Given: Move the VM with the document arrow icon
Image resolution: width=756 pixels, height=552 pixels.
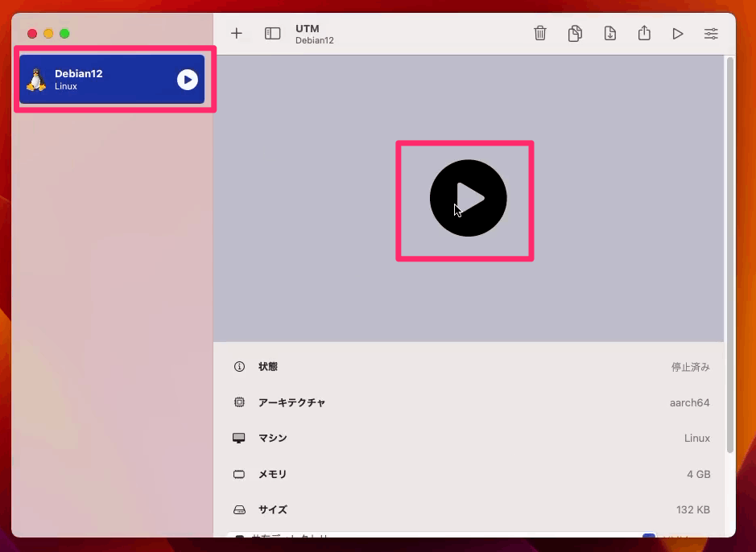Looking at the screenshot, I should coord(610,33).
